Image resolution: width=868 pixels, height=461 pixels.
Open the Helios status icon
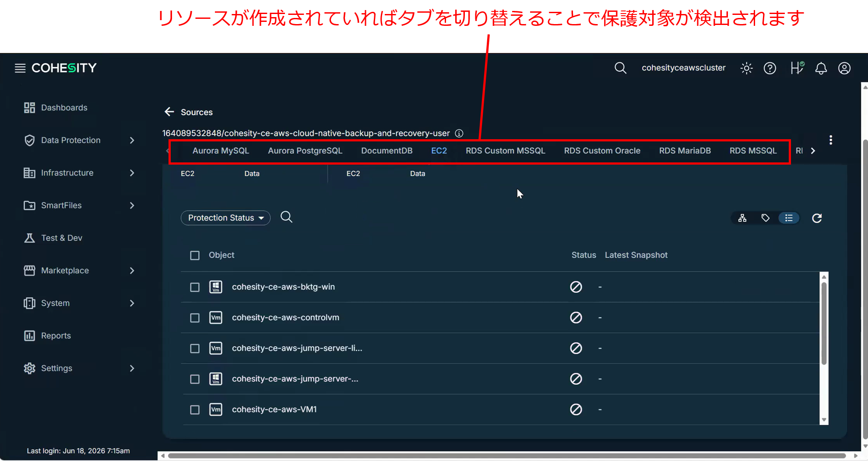797,68
